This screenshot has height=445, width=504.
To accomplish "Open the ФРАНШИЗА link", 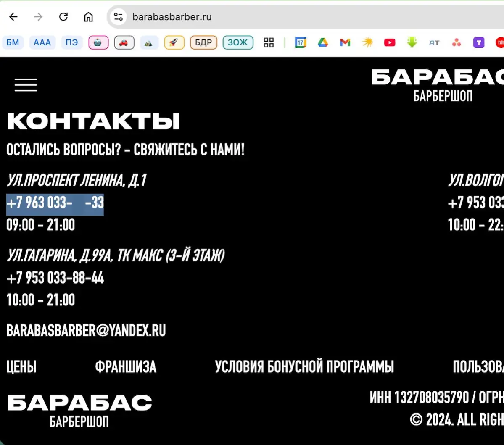I will coord(126,366).
